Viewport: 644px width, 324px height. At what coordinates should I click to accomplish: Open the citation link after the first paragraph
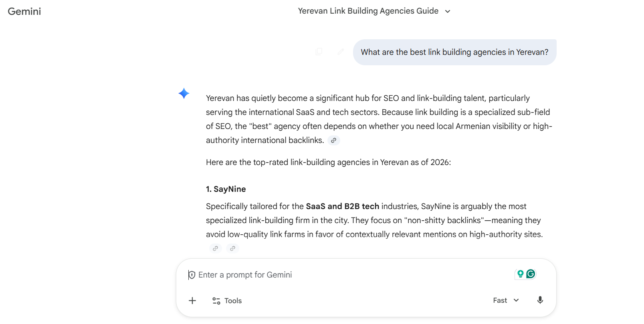click(x=334, y=140)
